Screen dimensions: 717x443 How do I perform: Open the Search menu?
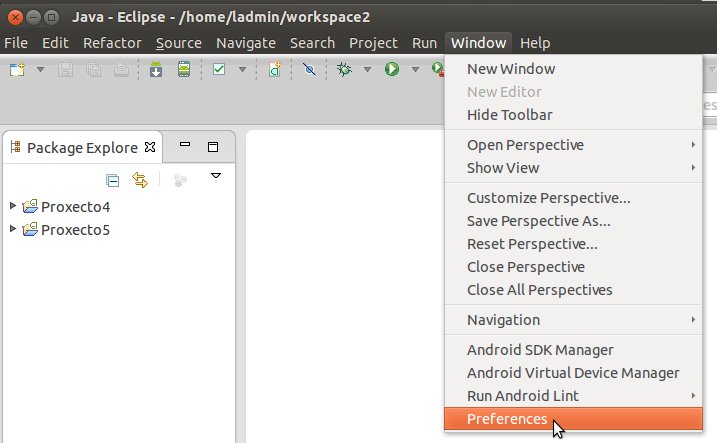[312, 43]
